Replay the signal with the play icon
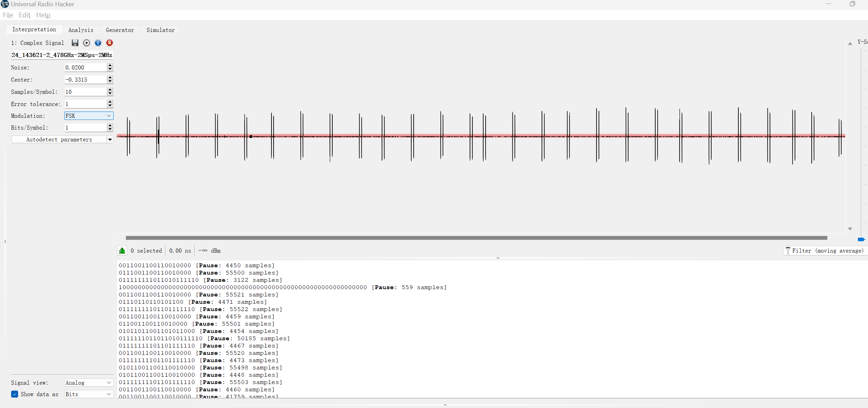The width and height of the screenshot is (868, 408). point(87,43)
